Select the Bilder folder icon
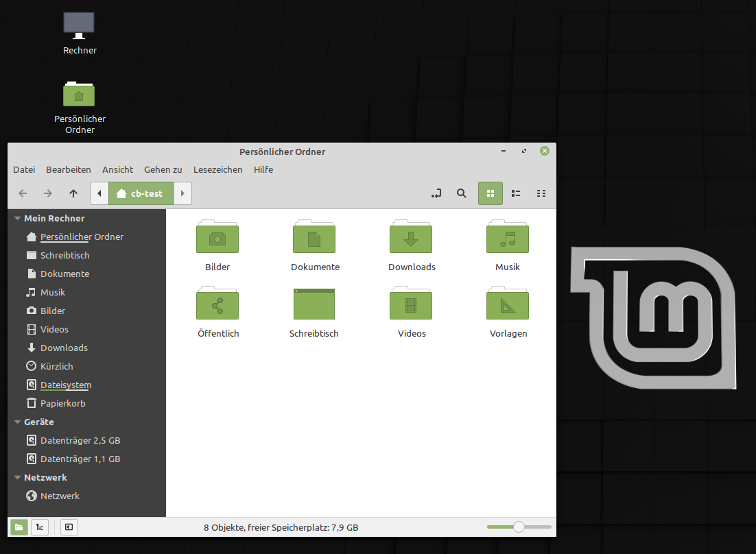Image resolution: width=756 pixels, height=554 pixels. click(217, 237)
